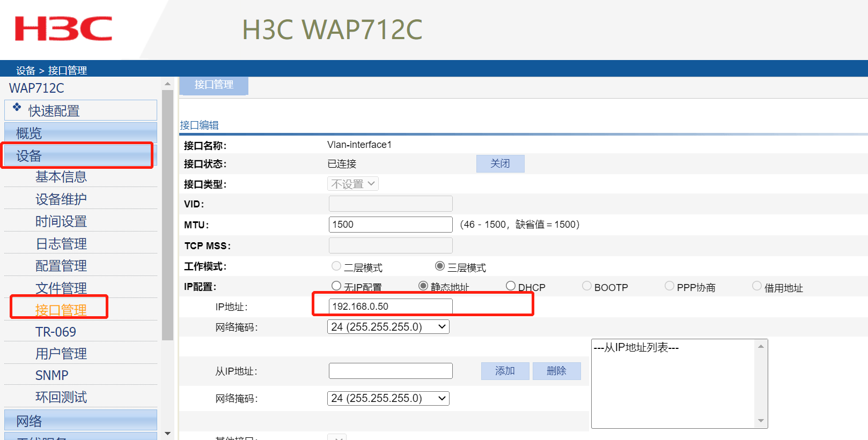Image resolution: width=868 pixels, height=440 pixels.
Task: Click 关闭 button for interface status
Action: click(x=500, y=163)
